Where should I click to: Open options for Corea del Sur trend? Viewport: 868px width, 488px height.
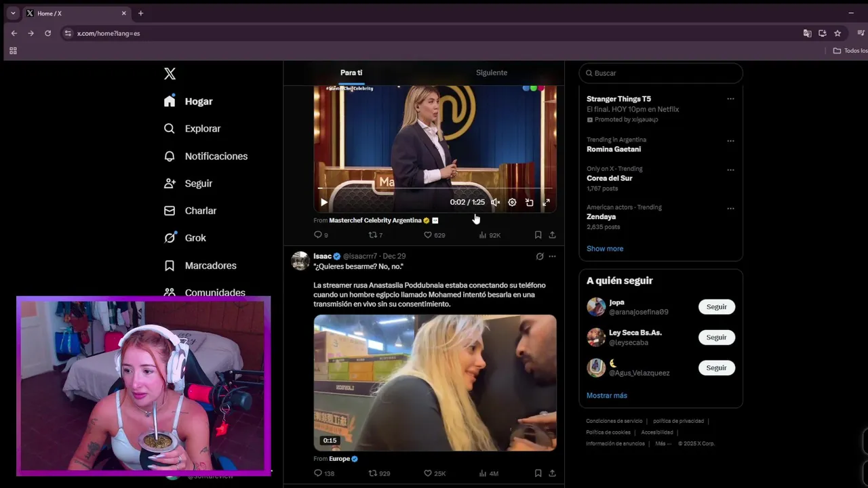[730, 170]
